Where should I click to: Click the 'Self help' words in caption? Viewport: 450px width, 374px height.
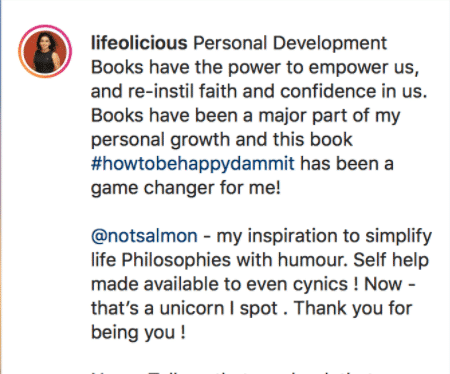pyautogui.click(x=391, y=260)
